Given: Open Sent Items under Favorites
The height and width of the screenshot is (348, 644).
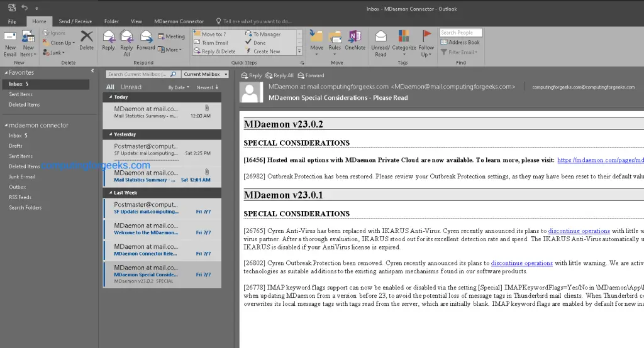Looking at the screenshot, I should coord(21,94).
